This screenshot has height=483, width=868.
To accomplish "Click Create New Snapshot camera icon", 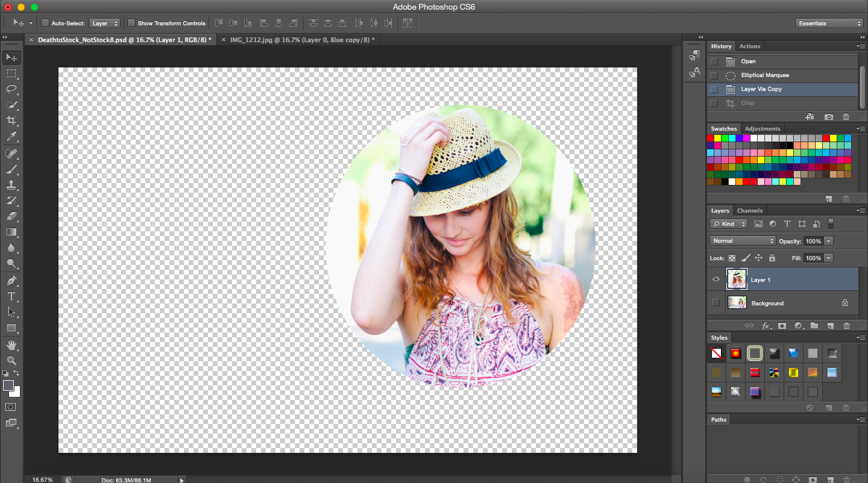I will [828, 116].
